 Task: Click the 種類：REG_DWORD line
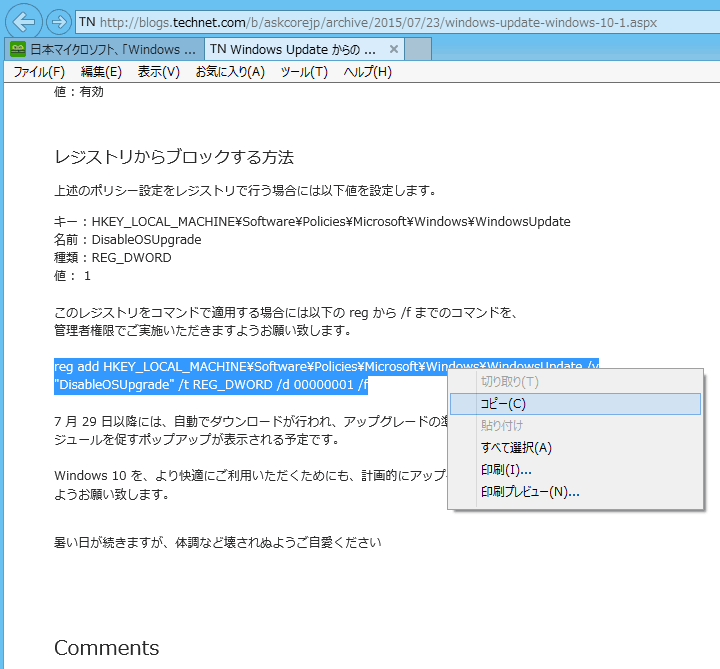point(112,258)
